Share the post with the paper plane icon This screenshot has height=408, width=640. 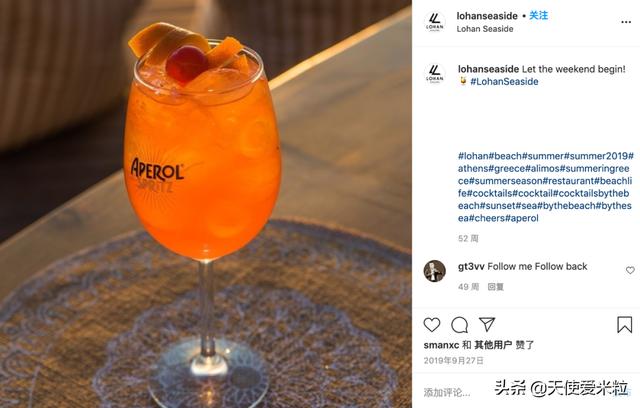click(487, 324)
